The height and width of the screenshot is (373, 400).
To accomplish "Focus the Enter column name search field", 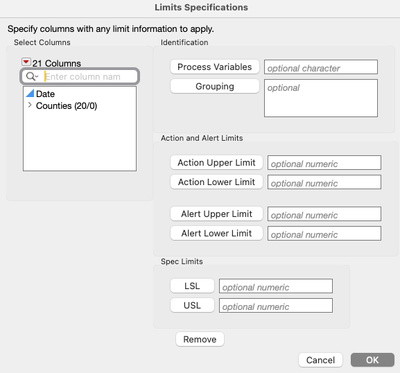I will [91, 77].
